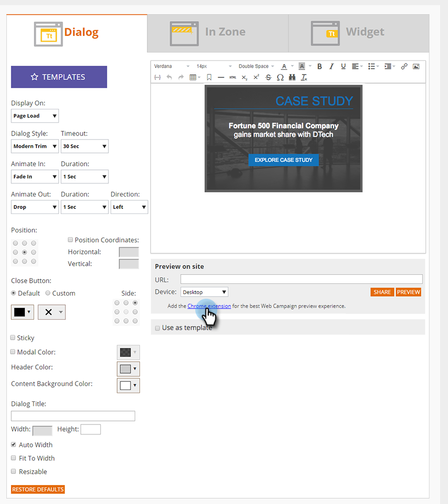
Task: Open the text color picker
Action: click(284, 66)
